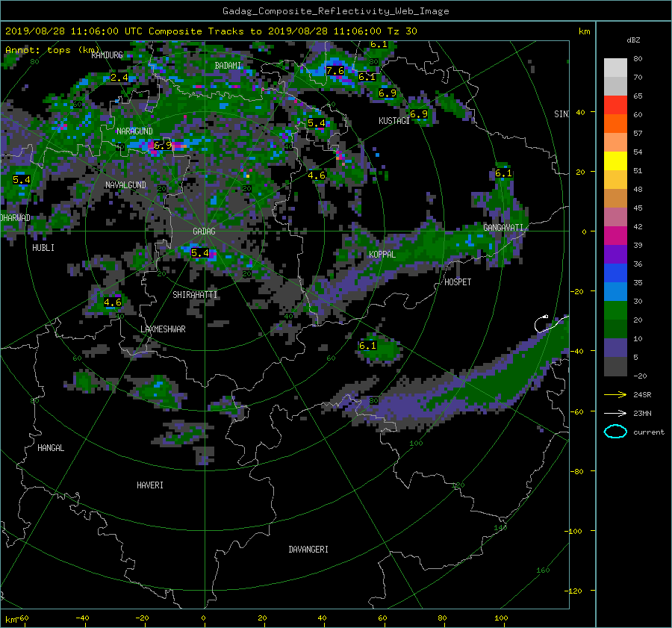Click the 140 range ring label
Viewport: 672px width, 628px height.
(x=500, y=527)
